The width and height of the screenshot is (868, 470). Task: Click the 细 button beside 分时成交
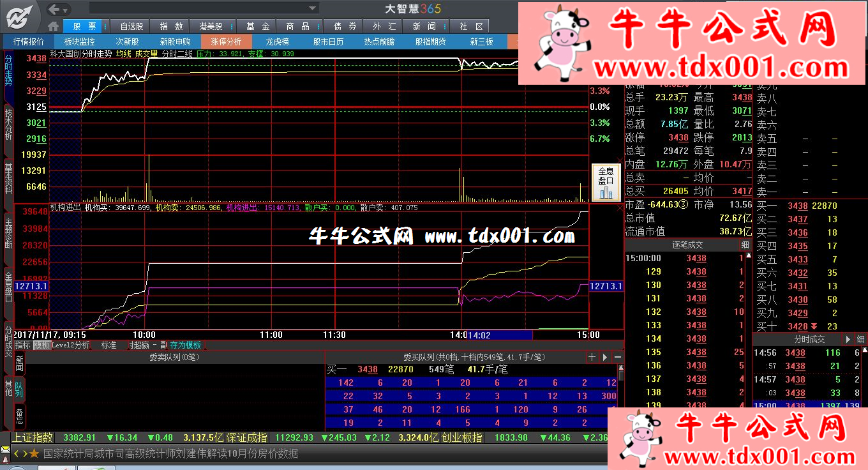[x=860, y=339]
